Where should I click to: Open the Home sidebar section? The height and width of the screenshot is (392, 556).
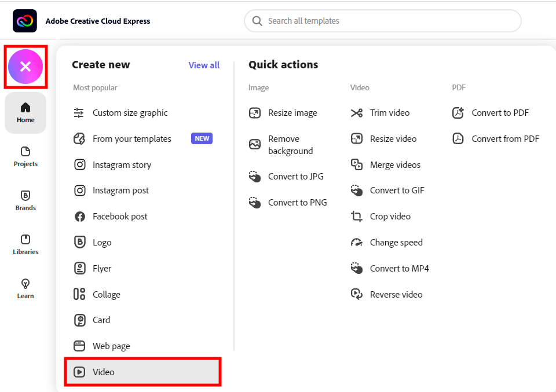click(x=25, y=113)
